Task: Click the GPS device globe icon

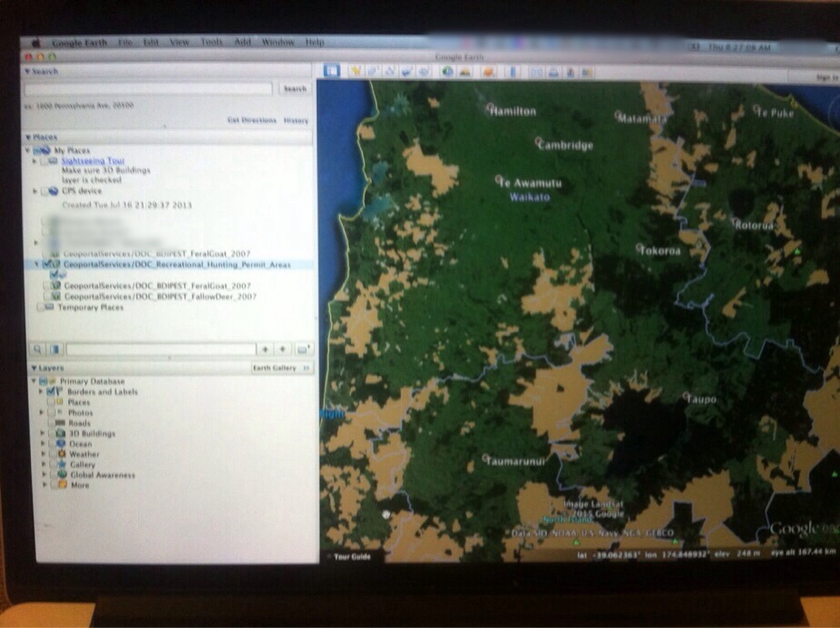Action: 53,191
